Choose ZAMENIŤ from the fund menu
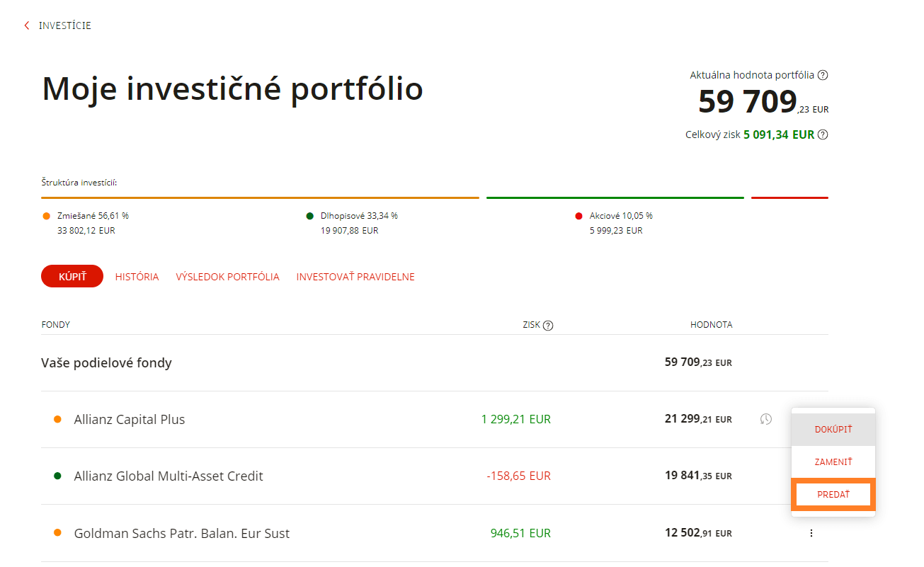Screen dimensions: 924x567 [x=833, y=462]
